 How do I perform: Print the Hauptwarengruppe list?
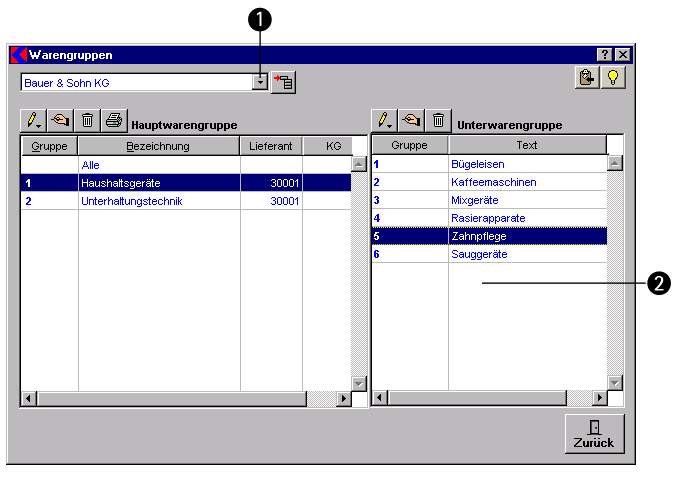[115, 121]
